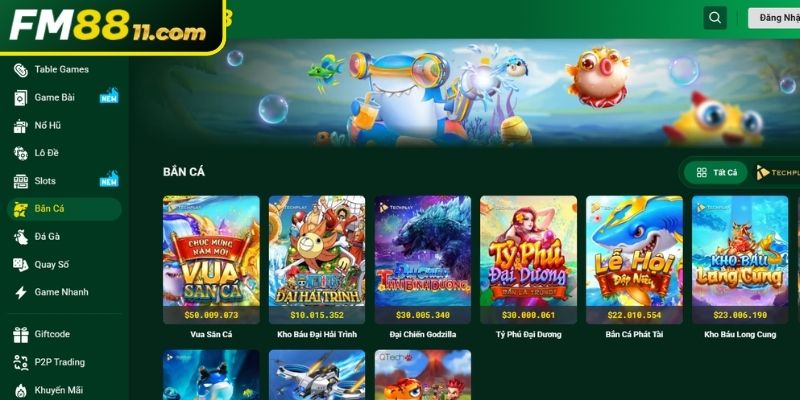Click the Đá Gà rooster icon
The image size is (800, 400).
click(x=20, y=237)
